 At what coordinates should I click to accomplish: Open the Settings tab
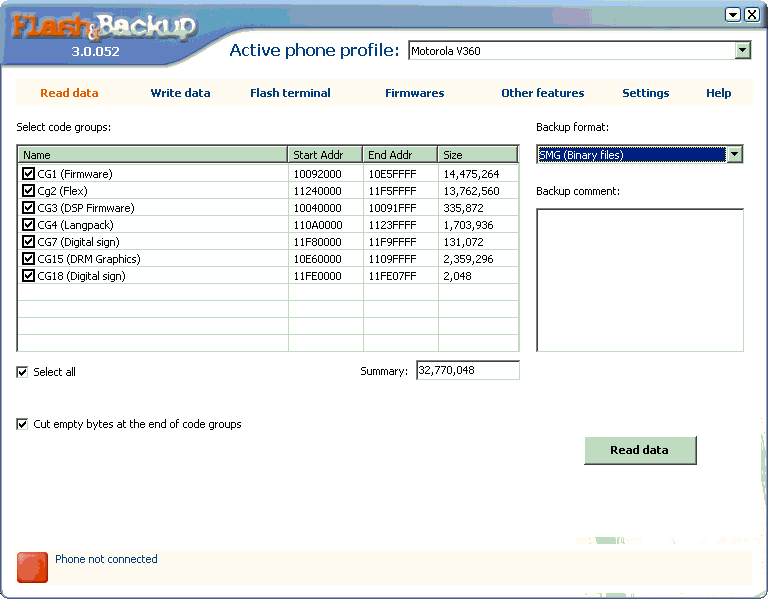click(x=645, y=93)
